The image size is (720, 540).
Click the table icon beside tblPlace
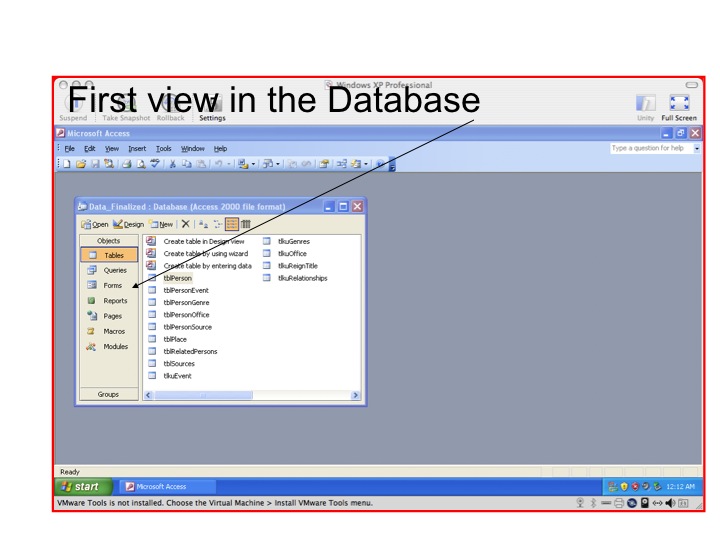click(x=152, y=339)
